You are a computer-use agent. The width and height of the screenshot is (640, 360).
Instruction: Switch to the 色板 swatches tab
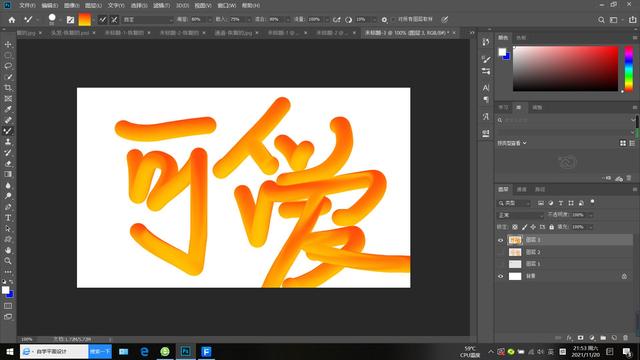point(521,38)
